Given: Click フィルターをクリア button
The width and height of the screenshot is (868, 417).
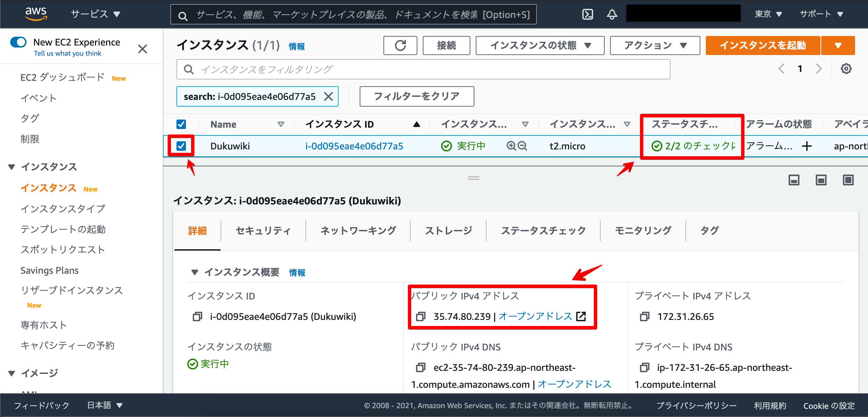Looking at the screenshot, I should tap(417, 96).
